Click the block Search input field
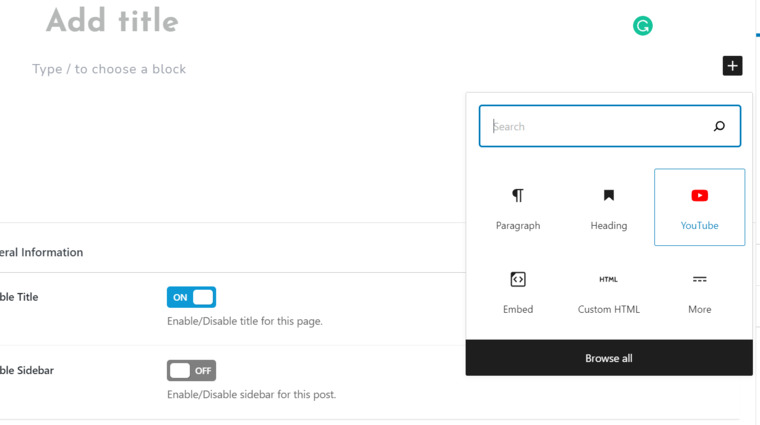Viewport: 760px width, 425px height. coord(600,127)
